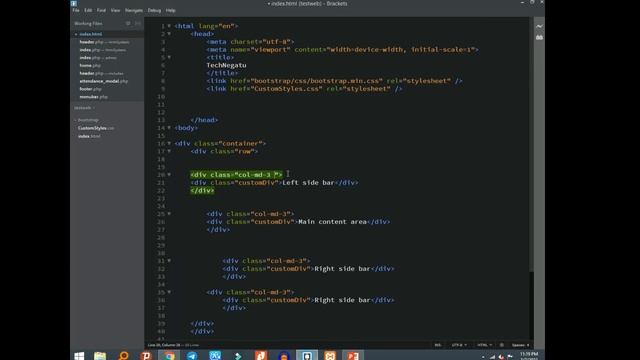Click the Live Preview lightning icon
This screenshot has width=640, height=360.
point(539,26)
